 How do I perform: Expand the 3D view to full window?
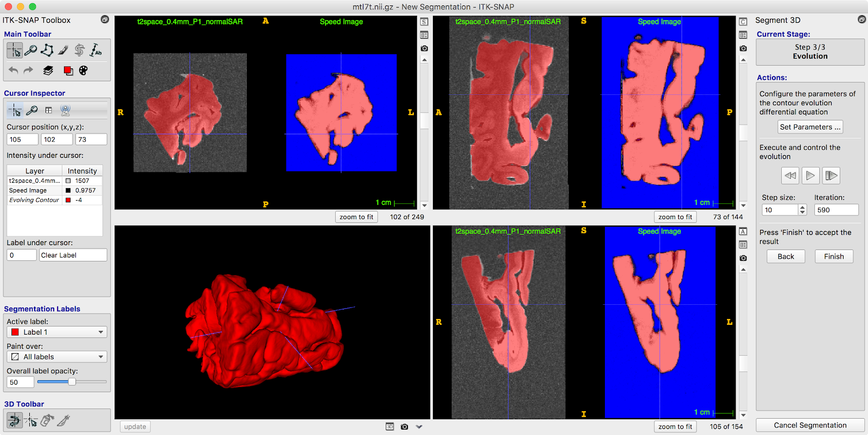[x=390, y=427]
